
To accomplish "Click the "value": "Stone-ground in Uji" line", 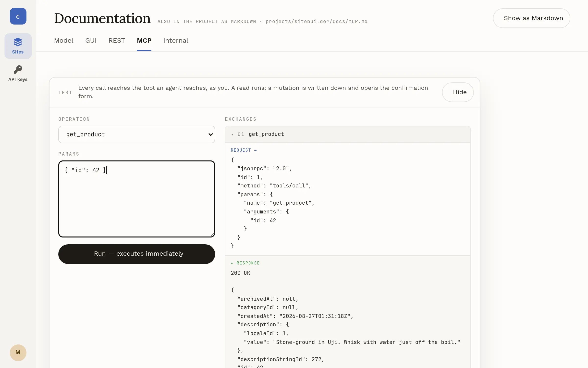I will pyautogui.click(x=352, y=342).
